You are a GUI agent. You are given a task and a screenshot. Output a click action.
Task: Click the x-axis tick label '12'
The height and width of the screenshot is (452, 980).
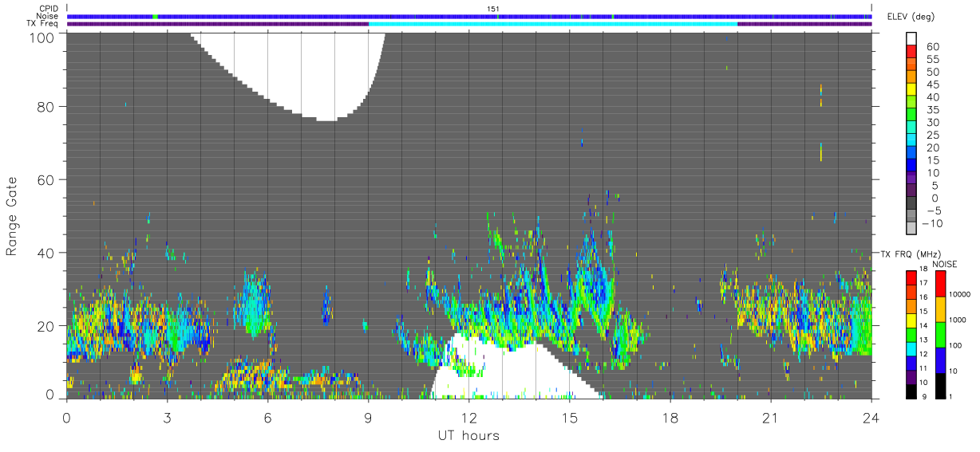click(468, 418)
